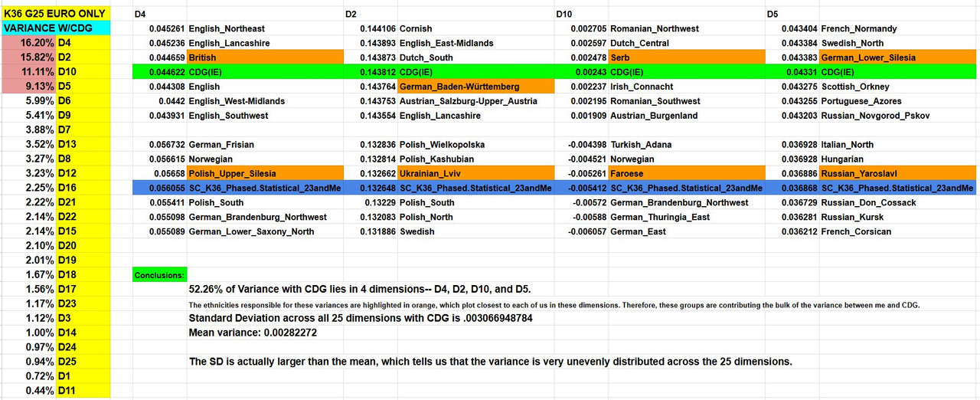
Task: Click the yellow D23 dimension label
Action: (x=83, y=304)
